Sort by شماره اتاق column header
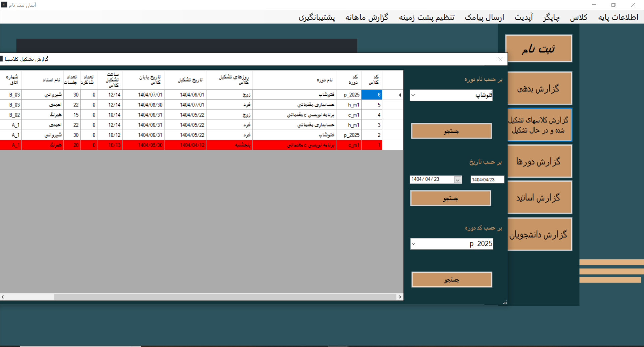644x347 pixels. pos(11,80)
